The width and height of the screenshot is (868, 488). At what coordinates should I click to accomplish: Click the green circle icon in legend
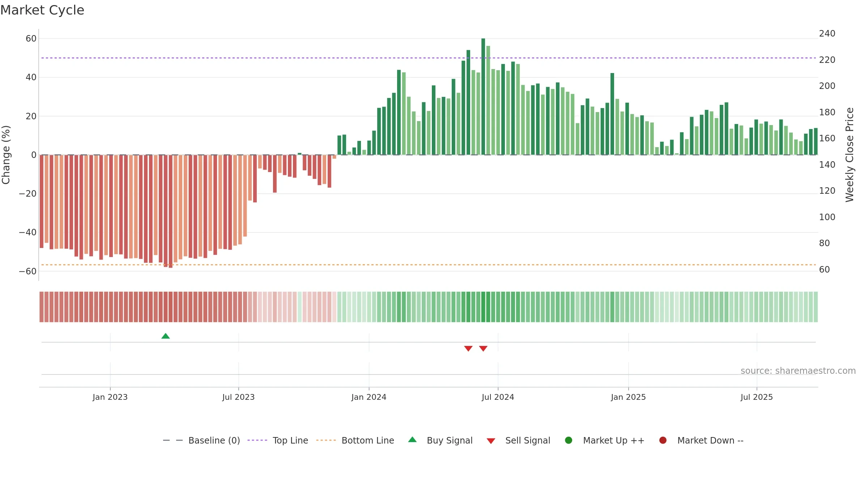coord(569,440)
